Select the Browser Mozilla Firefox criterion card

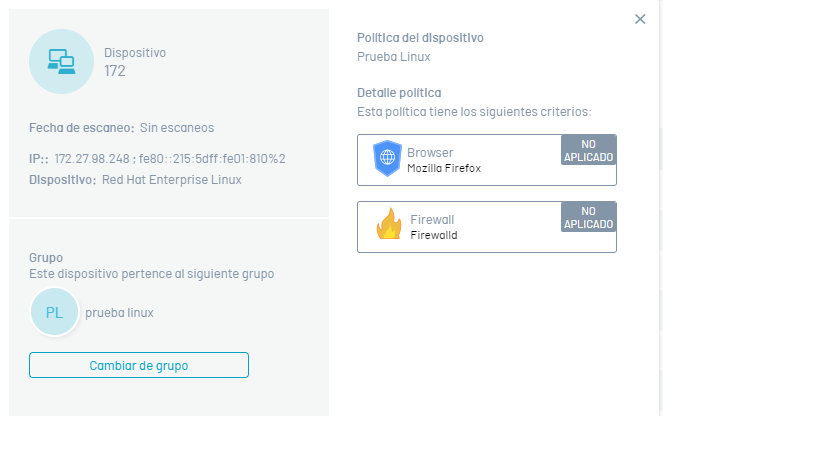coord(487,160)
